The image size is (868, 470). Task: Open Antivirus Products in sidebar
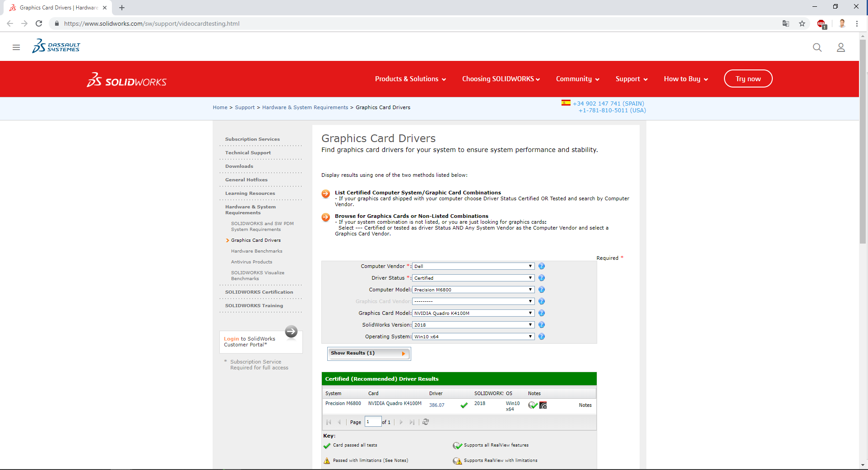coord(251,262)
